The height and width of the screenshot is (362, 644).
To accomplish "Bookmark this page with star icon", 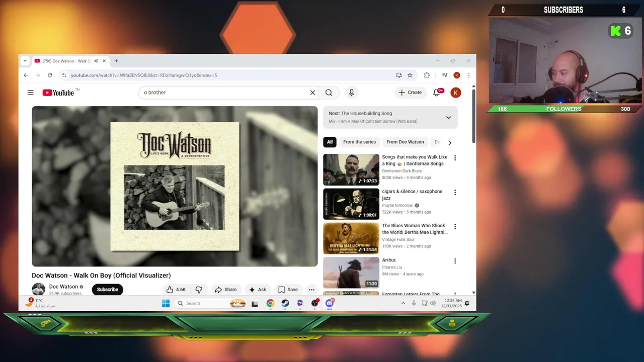I will (x=410, y=75).
